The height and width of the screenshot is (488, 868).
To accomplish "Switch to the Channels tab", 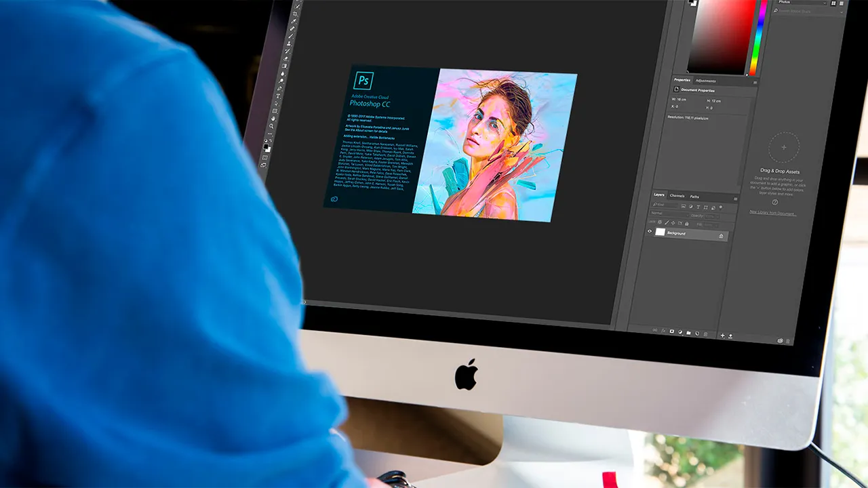I will 677,196.
